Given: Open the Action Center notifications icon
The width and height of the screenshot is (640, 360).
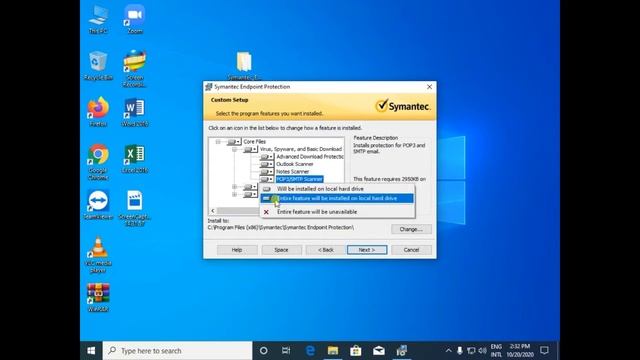Looking at the screenshot, I should 544,351.
